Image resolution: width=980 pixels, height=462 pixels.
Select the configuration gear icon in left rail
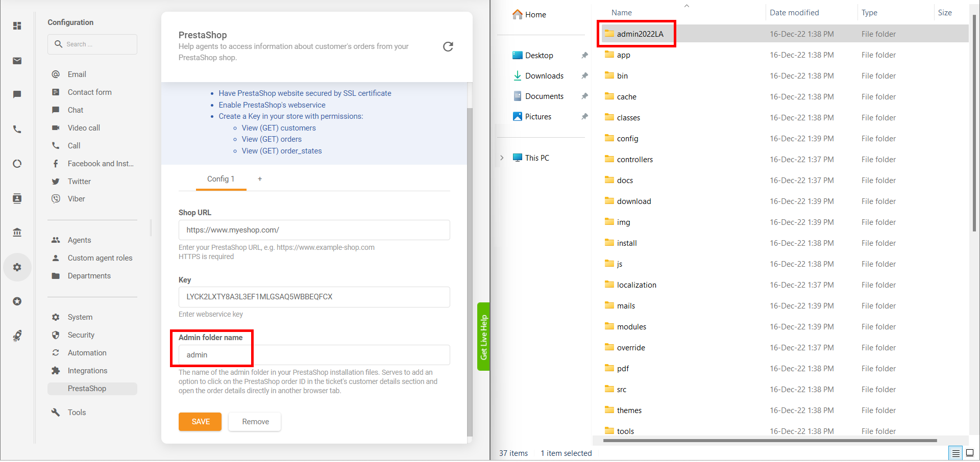[17, 267]
